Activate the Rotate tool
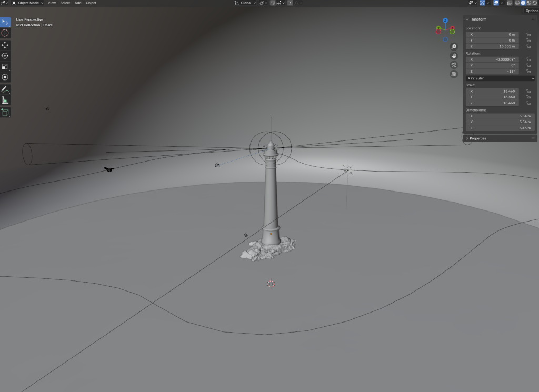The width and height of the screenshot is (539, 392). pyautogui.click(x=5, y=56)
